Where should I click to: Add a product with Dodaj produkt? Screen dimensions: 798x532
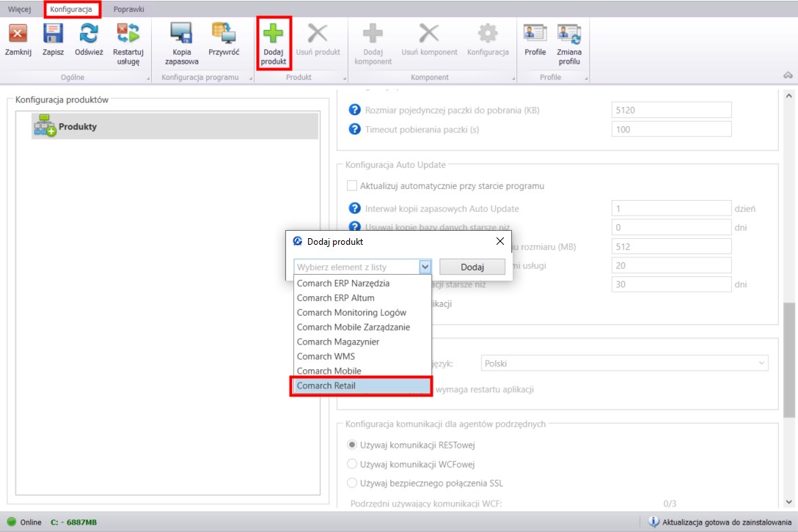point(274,34)
